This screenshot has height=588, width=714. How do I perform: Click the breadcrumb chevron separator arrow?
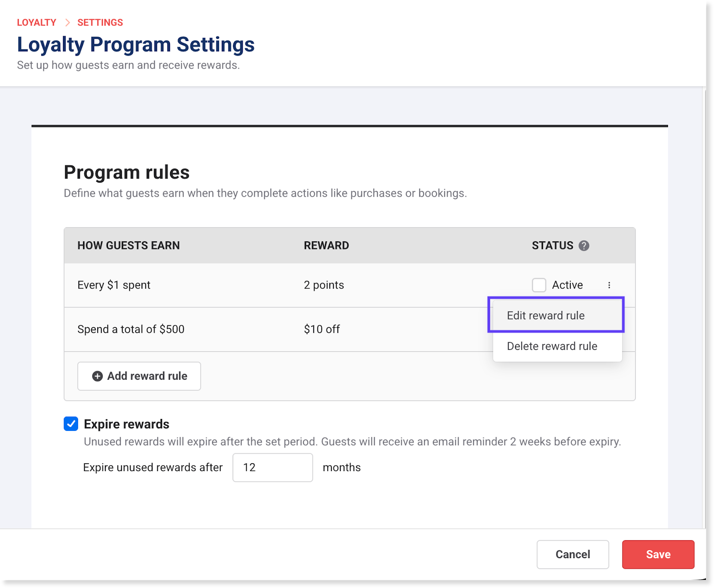click(67, 22)
